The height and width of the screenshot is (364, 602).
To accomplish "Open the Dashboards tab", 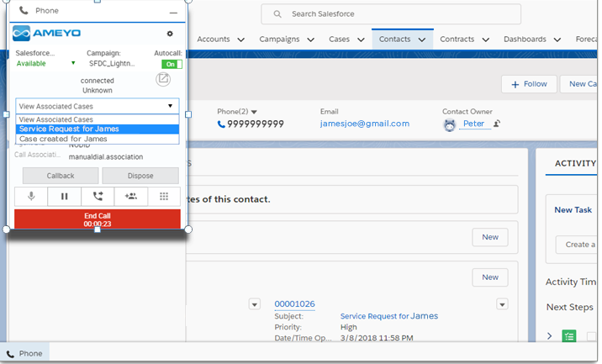I will (x=525, y=40).
